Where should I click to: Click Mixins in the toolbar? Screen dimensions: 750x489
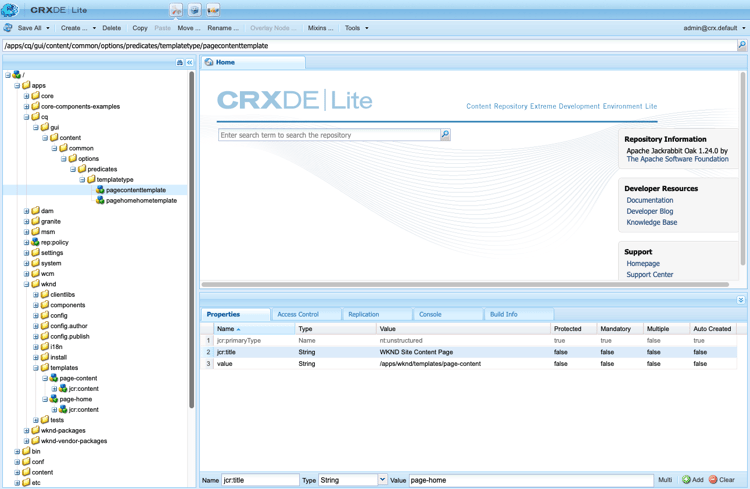click(320, 28)
